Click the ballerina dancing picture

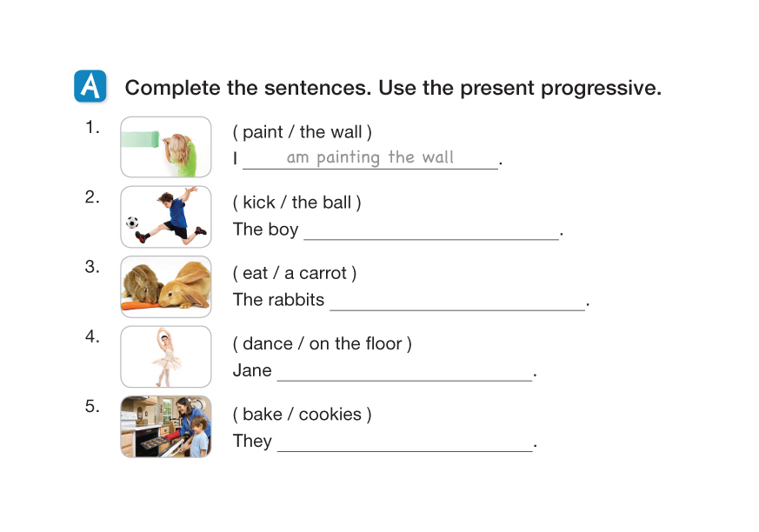pos(165,356)
